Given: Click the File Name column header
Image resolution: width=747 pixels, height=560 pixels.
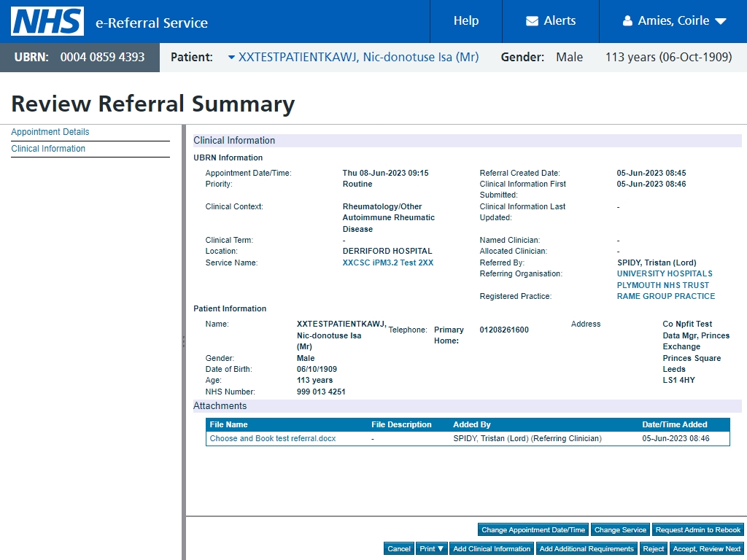Looking at the screenshot, I should point(228,425).
